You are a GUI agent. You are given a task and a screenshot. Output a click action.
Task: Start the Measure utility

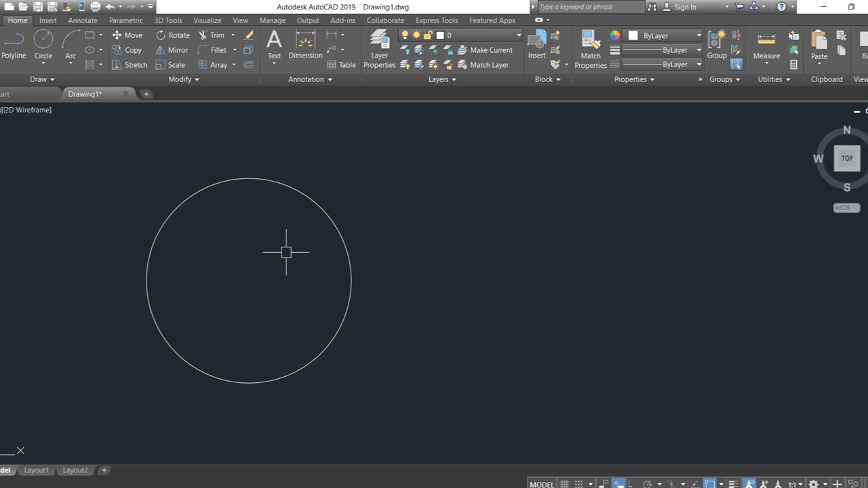pyautogui.click(x=766, y=46)
